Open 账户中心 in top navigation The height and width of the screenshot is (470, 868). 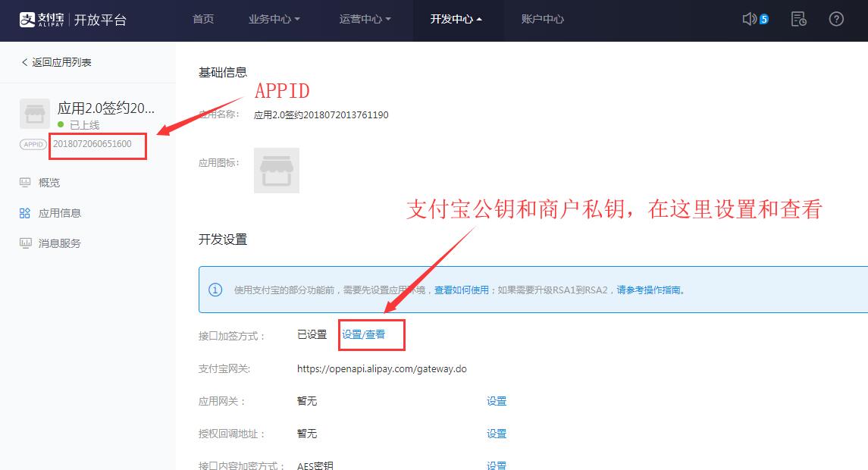point(543,20)
